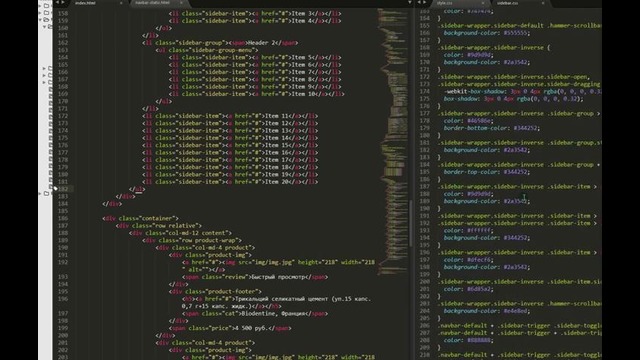Click line number 182 in the gutter
The image size is (640, 360).
[x=63, y=189]
